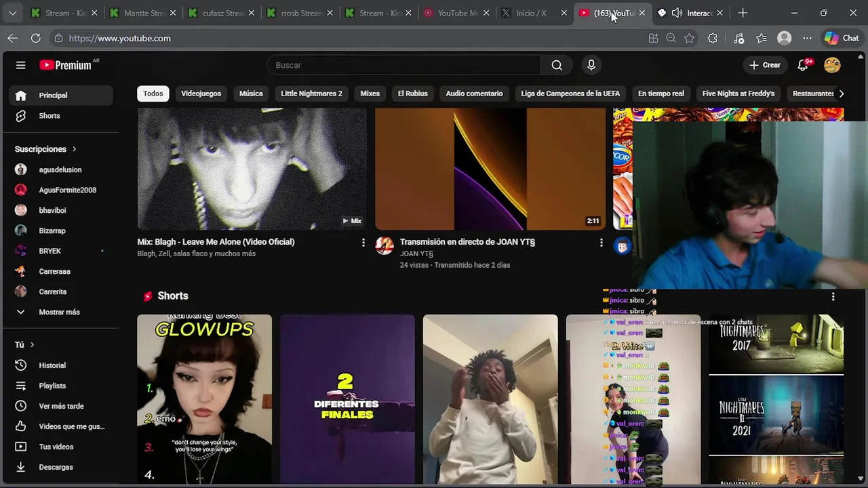The width and height of the screenshot is (868, 488).
Task: Open the account avatar menu
Action: 832,65
